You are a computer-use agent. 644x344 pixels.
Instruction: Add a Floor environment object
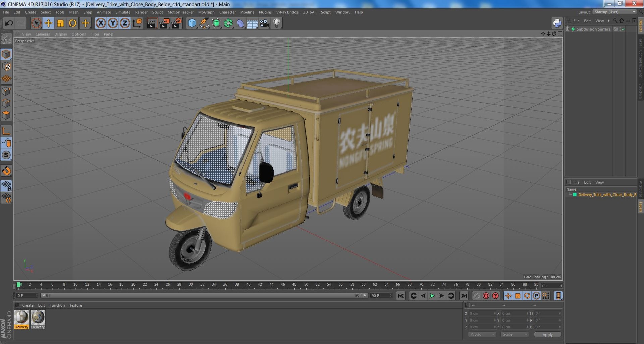click(252, 23)
